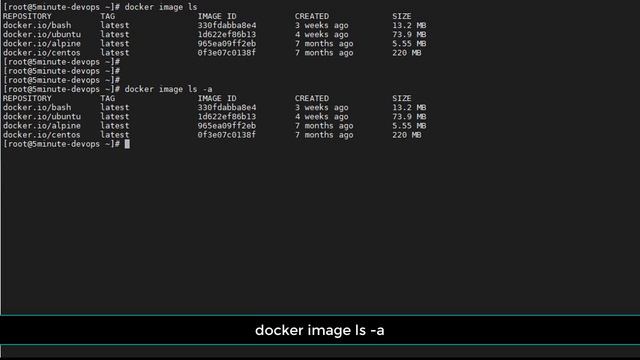Select REPOSITORY header in the plain ls table
Screen dimensions: 640x360
27,16
